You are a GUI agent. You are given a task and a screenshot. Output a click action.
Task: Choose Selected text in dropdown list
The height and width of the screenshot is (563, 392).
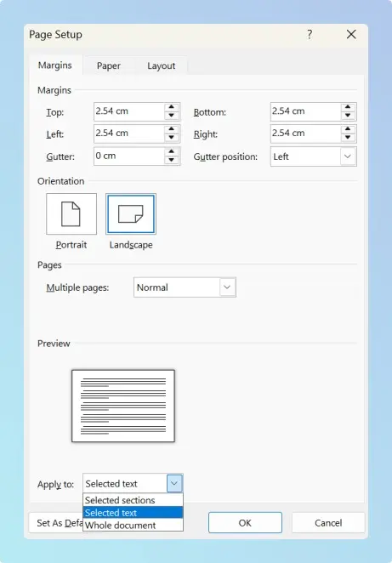[133, 512]
